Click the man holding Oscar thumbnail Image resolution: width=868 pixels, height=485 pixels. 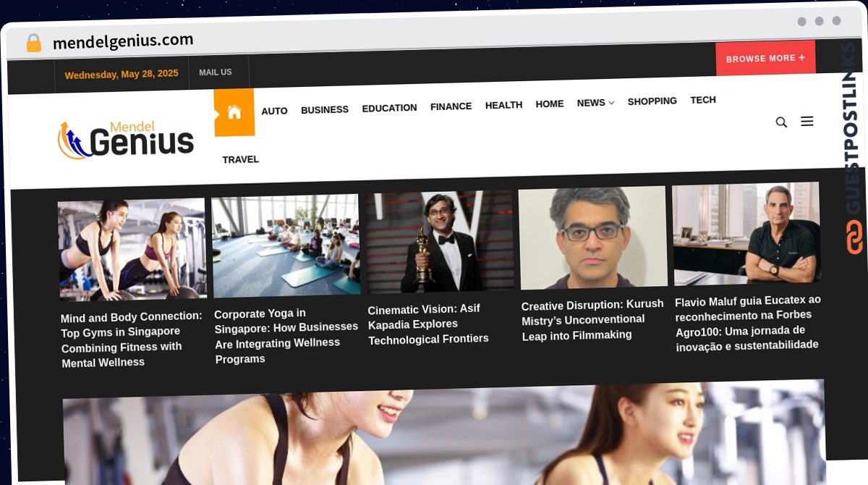click(x=439, y=241)
